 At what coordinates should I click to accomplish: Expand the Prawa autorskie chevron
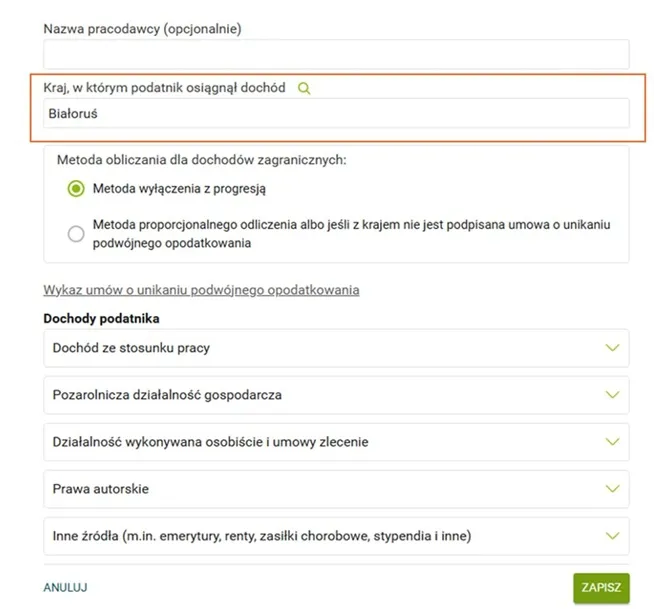(613, 489)
